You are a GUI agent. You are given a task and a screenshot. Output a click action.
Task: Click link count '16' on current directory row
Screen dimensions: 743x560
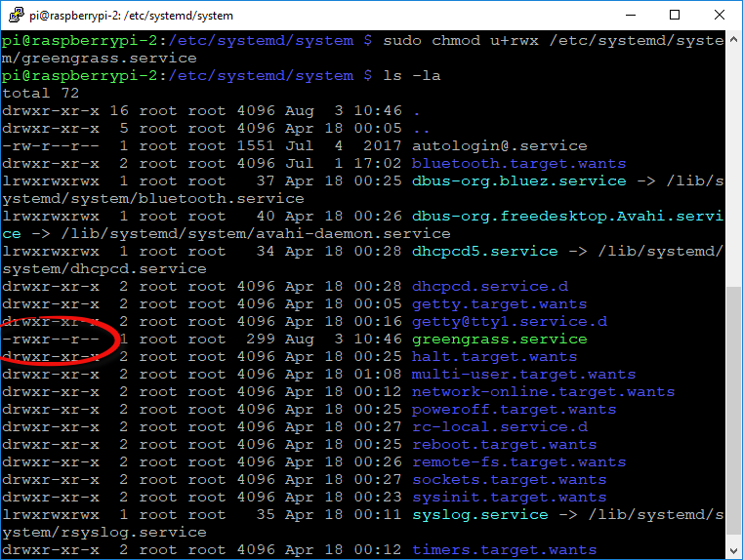click(119, 111)
